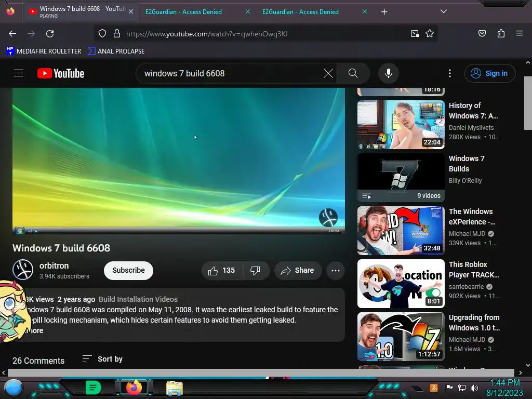Open the list all tabs dropdown
Screen dimensions: 532x399
[x=443, y=11]
